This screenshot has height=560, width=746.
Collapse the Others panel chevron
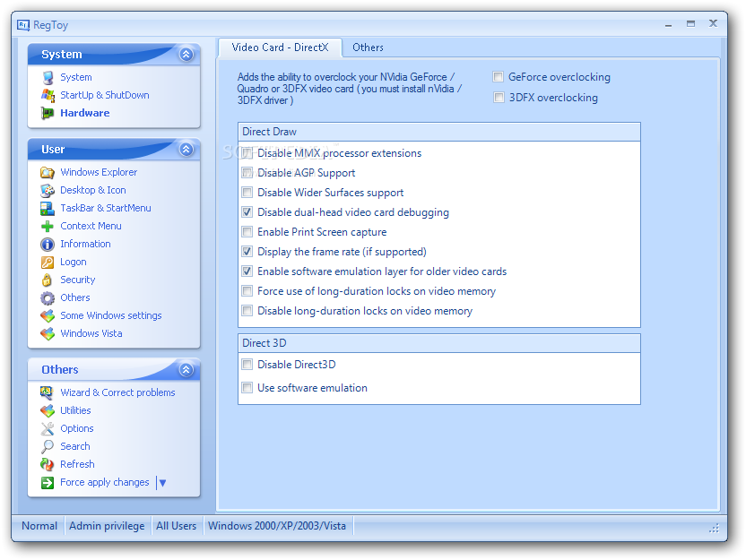(x=186, y=370)
